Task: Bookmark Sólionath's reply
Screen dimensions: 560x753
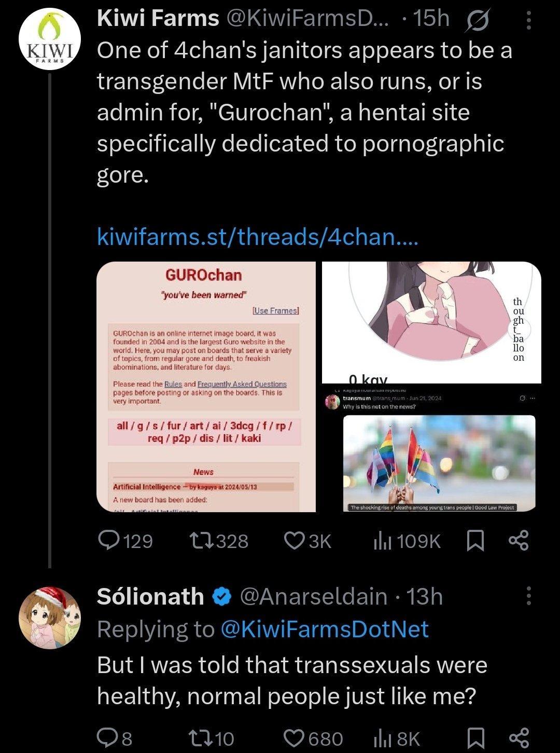Action: pos(475,738)
